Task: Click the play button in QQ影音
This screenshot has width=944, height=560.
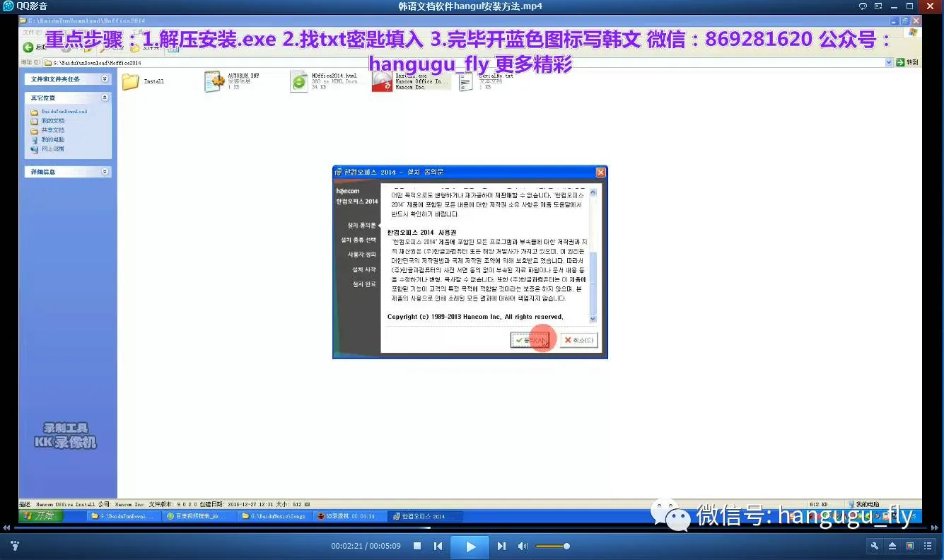Action: [470, 546]
